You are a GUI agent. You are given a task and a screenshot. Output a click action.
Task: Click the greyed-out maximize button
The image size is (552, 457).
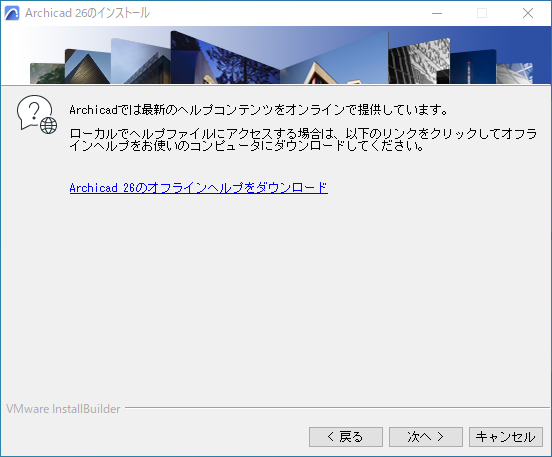(482, 13)
